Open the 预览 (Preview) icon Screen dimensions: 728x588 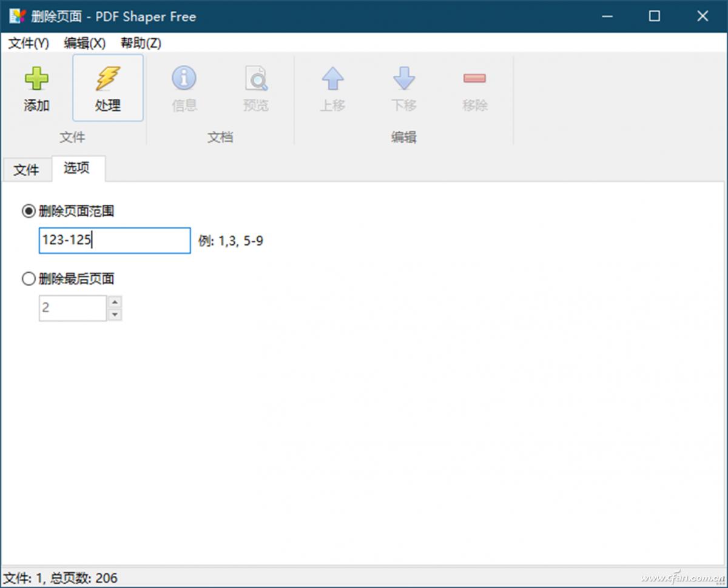[x=256, y=88]
